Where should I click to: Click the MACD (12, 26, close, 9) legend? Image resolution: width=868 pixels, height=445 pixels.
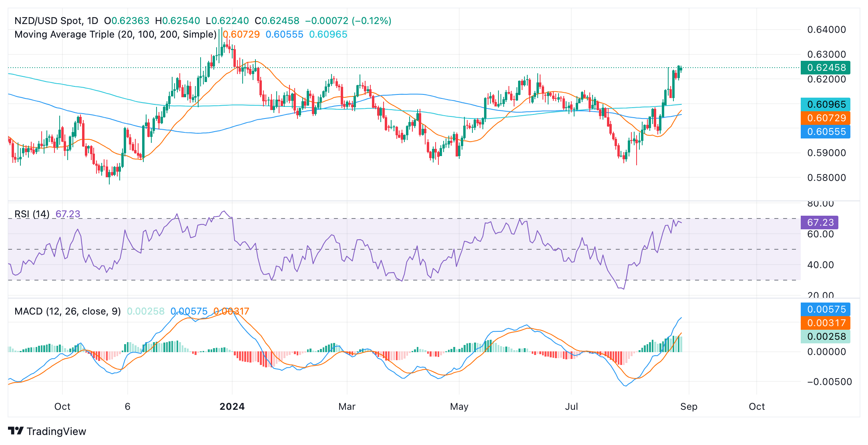coord(68,311)
